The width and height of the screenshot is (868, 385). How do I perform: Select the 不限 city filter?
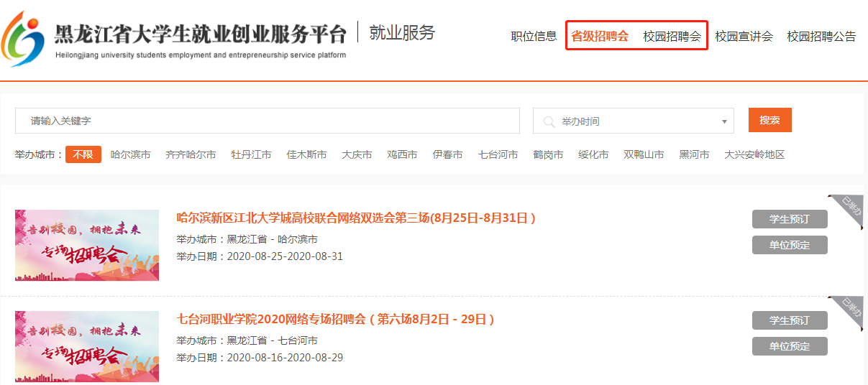pos(83,154)
